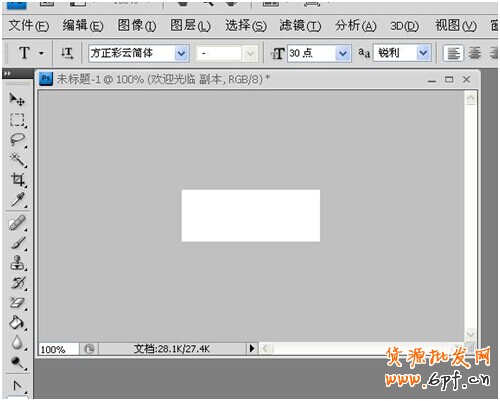Enable center align text option

pos(475,53)
